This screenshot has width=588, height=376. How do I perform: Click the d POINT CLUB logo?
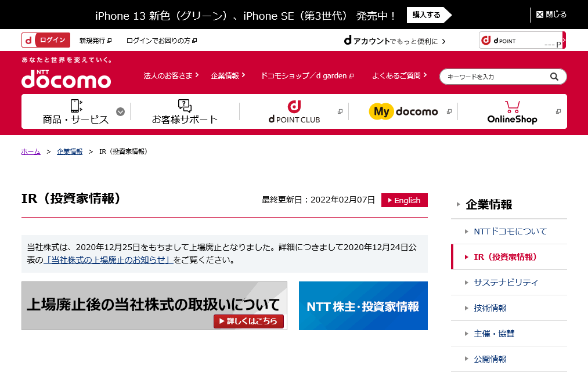coord(294,112)
